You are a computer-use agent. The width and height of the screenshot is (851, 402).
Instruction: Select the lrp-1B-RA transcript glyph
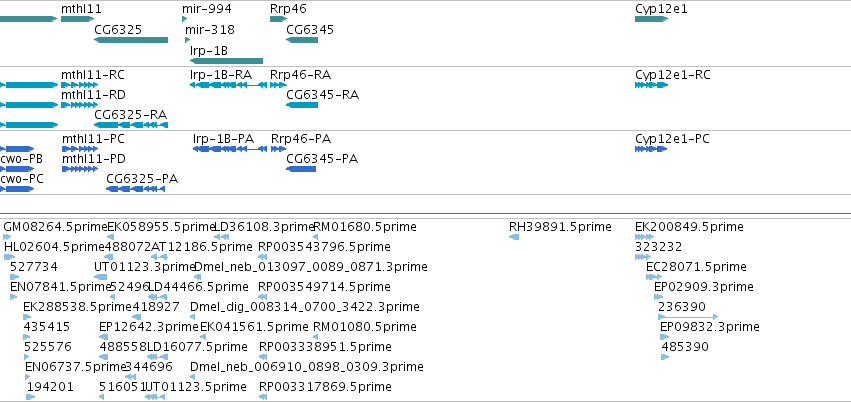[x=228, y=85]
